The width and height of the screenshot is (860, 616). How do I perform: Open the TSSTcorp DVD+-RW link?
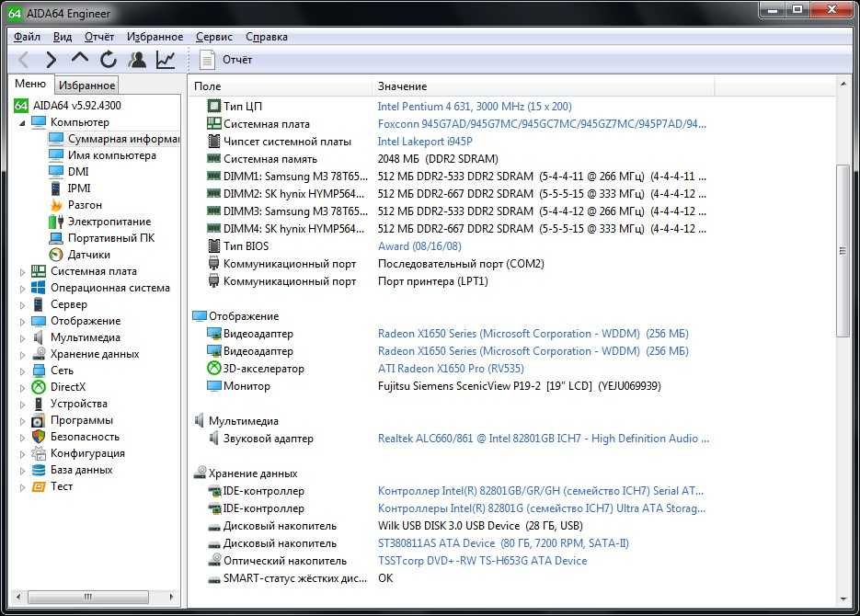[483, 561]
